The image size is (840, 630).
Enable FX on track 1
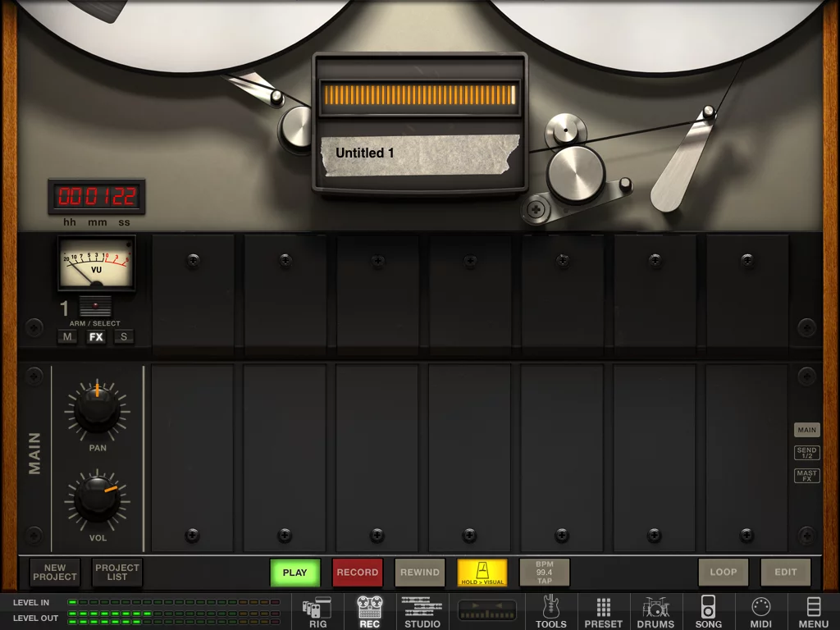[95, 336]
